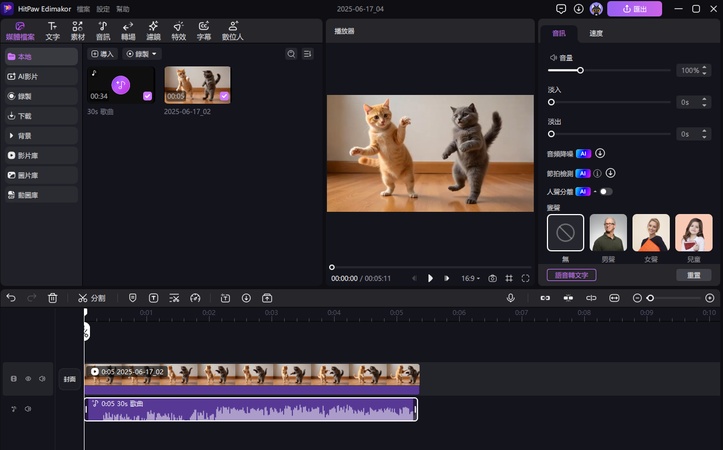
Task: Select the 兒童 child voice changer
Action: (x=694, y=233)
